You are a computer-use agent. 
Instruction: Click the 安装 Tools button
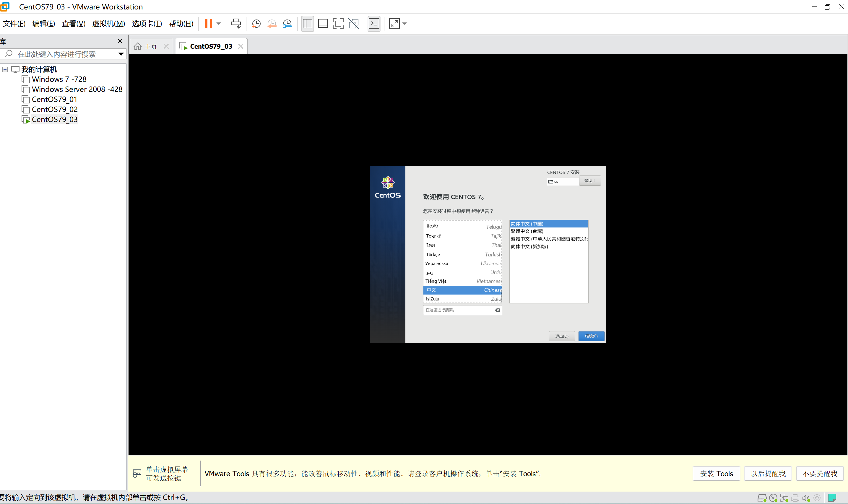pyautogui.click(x=716, y=474)
